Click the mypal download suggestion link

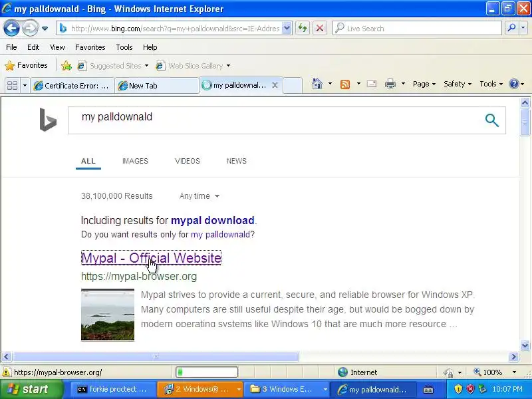pos(213,221)
